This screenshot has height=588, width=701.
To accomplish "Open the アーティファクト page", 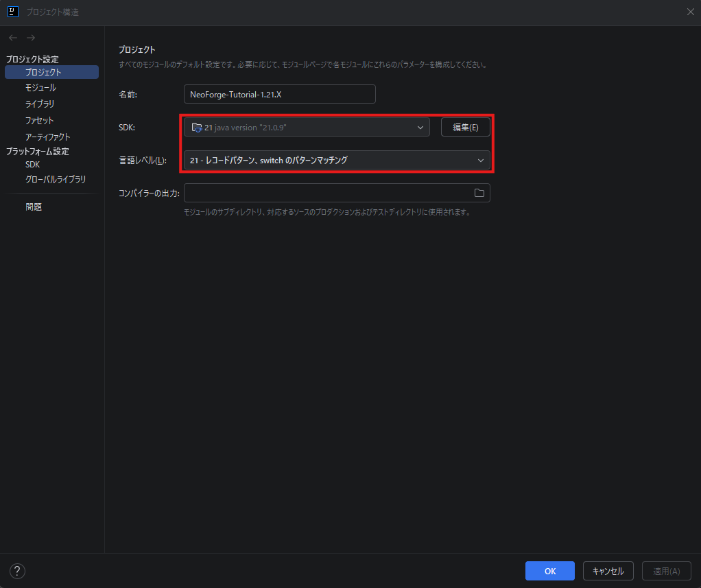I will (x=47, y=137).
